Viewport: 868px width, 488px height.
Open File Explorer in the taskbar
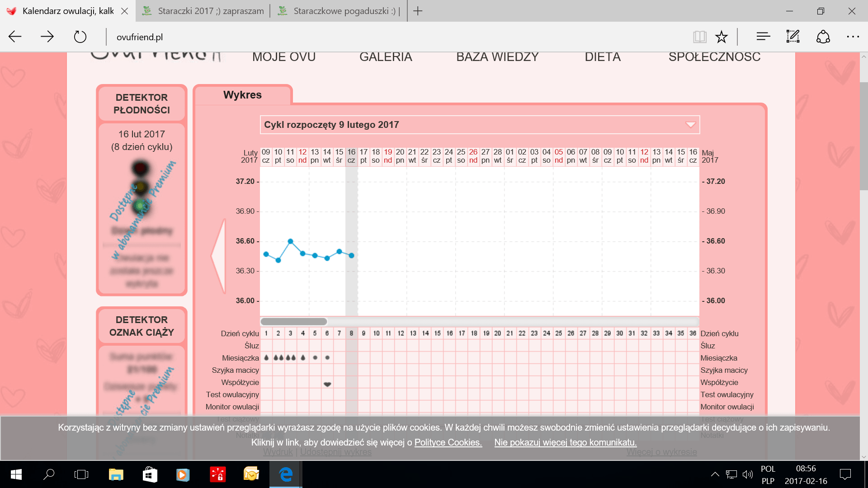pyautogui.click(x=116, y=474)
